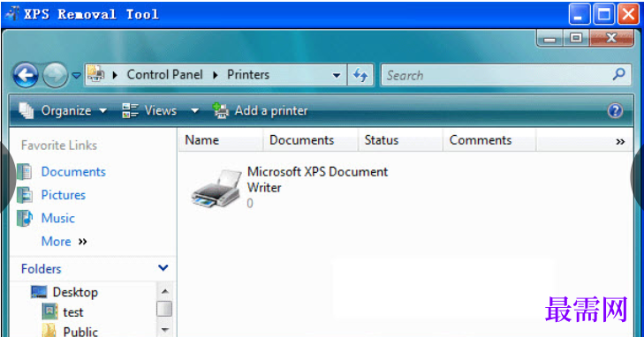Open the address bar history dropdown
The image size is (644, 337).
(337, 76)
